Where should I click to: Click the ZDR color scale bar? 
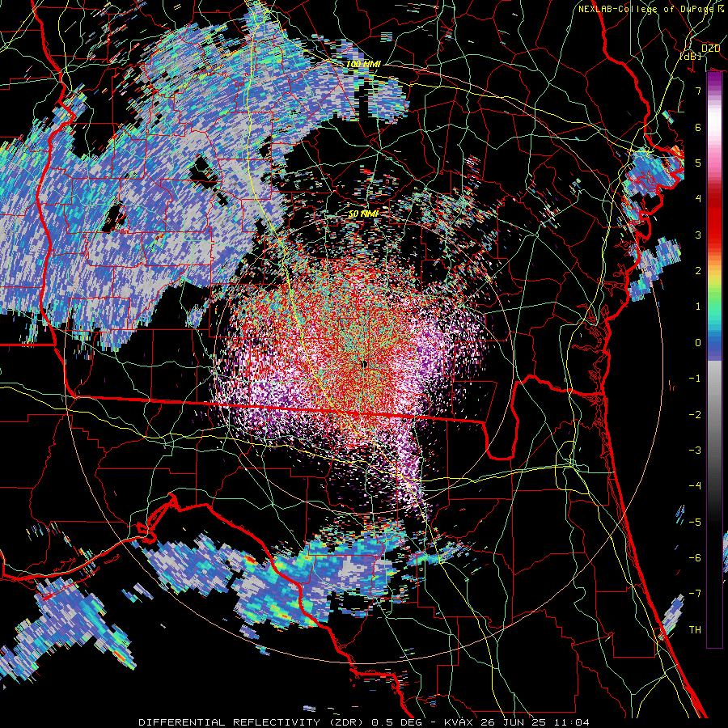tap(714, 360)
